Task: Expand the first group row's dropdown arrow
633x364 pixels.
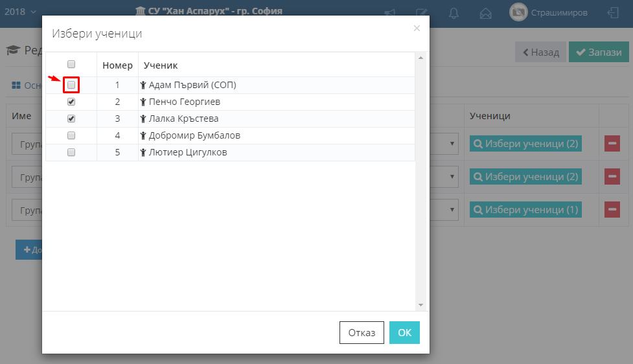Action: [452, 144]
